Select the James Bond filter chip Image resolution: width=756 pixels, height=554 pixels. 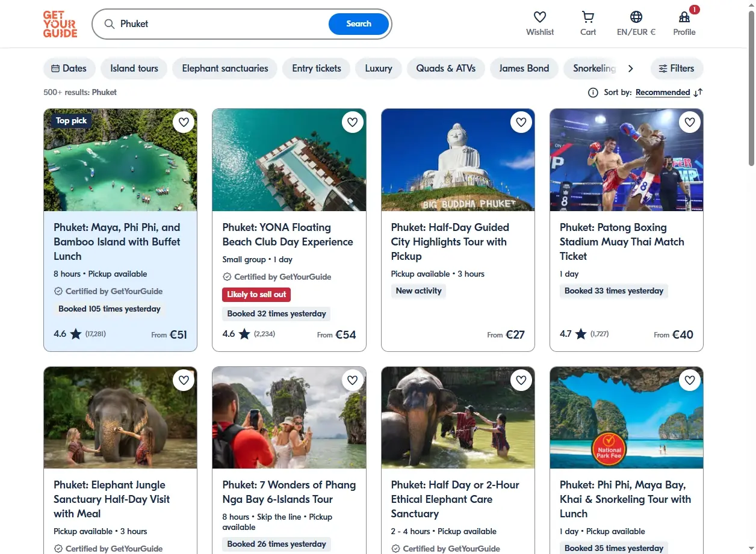(x=524, y=69)
